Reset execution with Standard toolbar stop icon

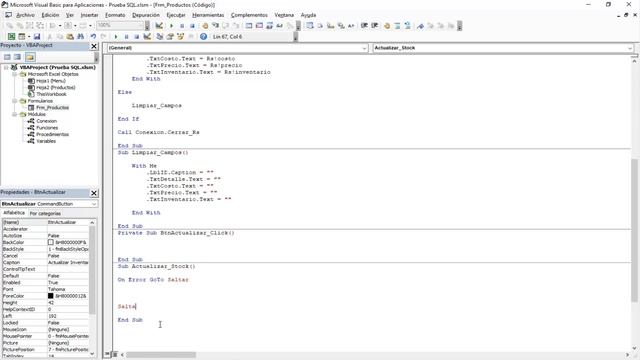tap(137, 36)
